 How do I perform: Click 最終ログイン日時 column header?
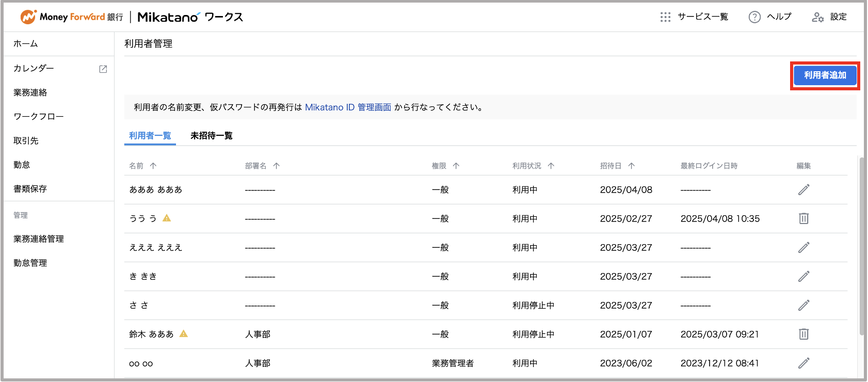click(x=709, y=166)
